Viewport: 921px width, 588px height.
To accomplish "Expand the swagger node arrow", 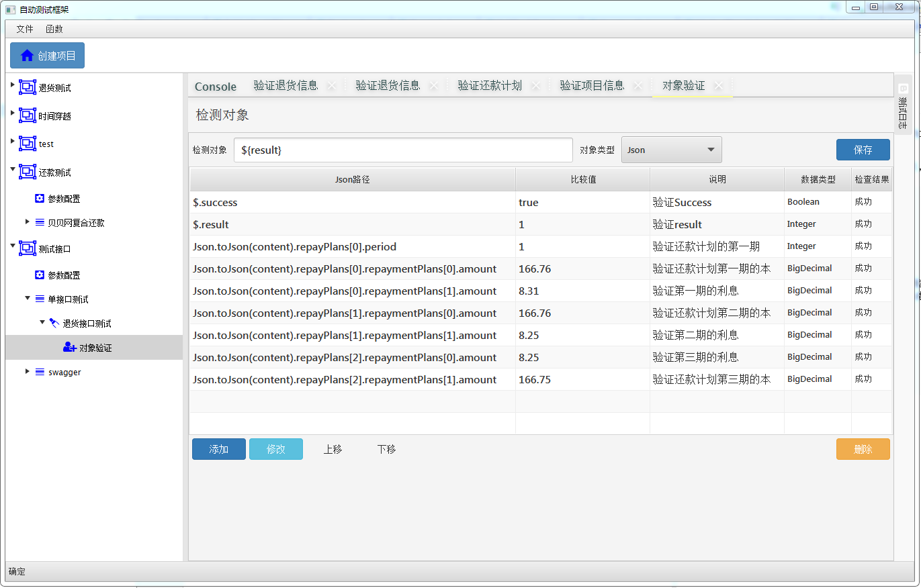I will 28,371.
